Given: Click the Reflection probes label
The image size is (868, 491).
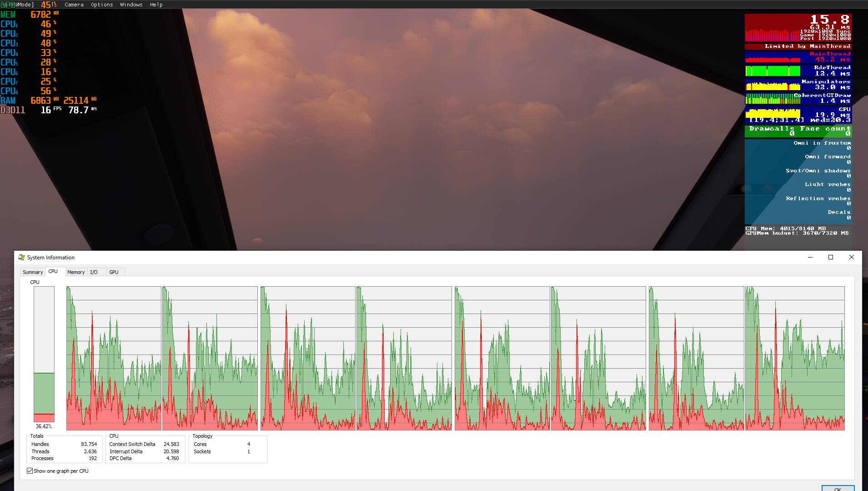Looking at the screenshot, I should [x=818, y=198].
